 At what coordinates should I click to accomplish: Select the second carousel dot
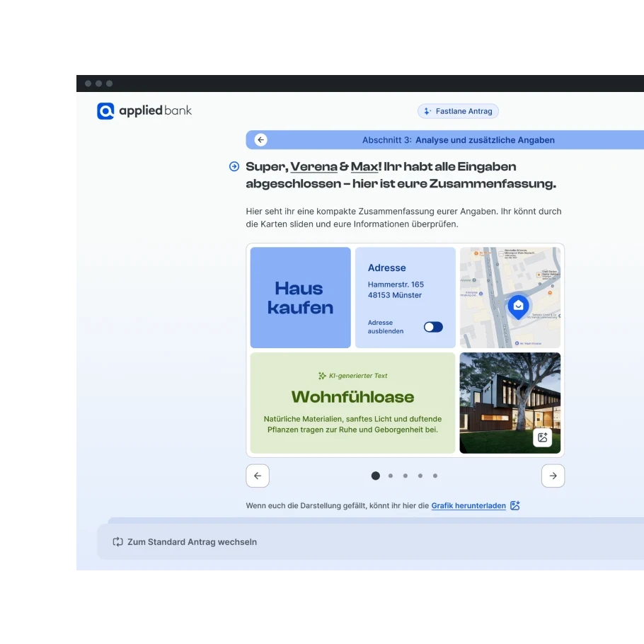tap(391, 476)
